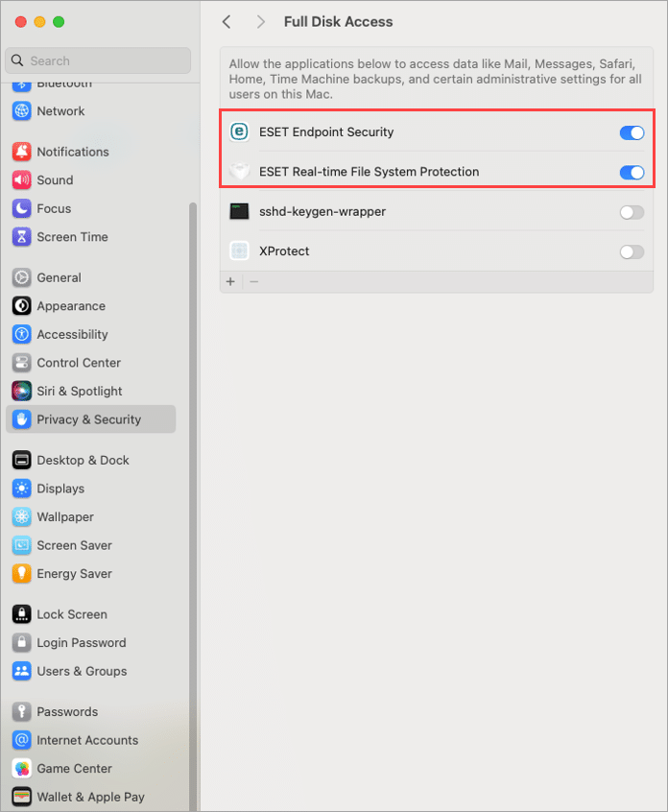Open Displays settings label
This screenshot has width=668, height=812.
click(60, 489)
